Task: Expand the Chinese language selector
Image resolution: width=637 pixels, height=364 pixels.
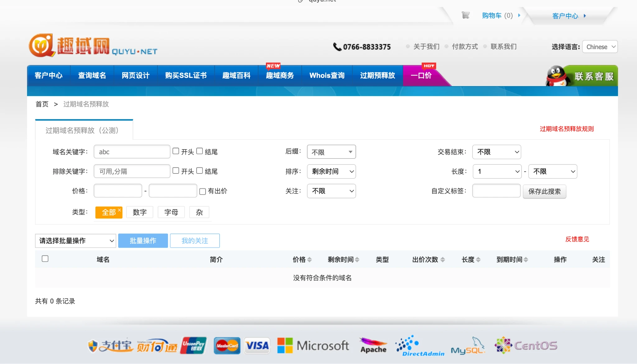Action: (x=600, y=47)
